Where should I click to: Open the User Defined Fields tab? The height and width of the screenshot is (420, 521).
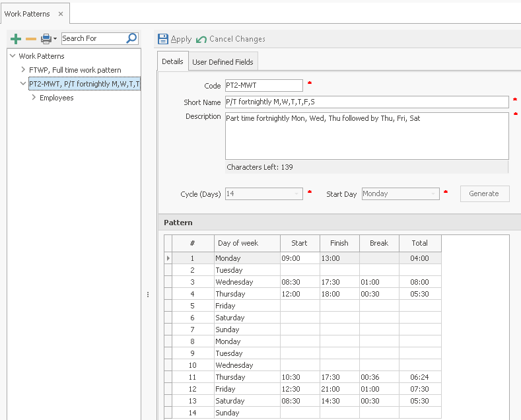tap(223, 62)
